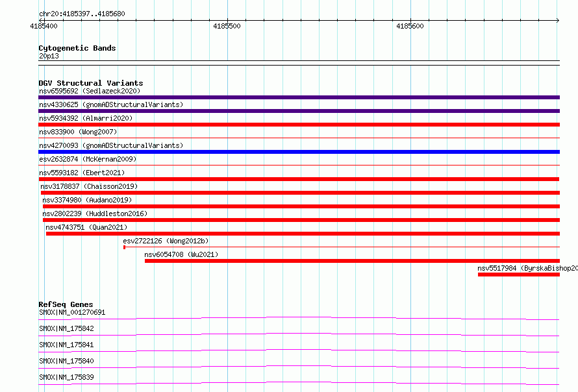The image size is (578, 392).
Task: Select the SMOX|NM_175841 transcript label
Action: (66, 345)
